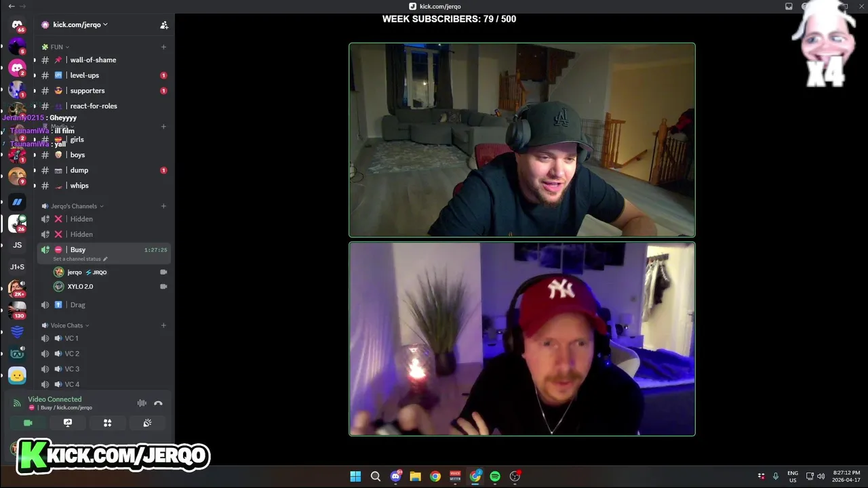Open the teal goggles server icon
Viewport: 868px width, 488px height.
(x=17, y=353)
